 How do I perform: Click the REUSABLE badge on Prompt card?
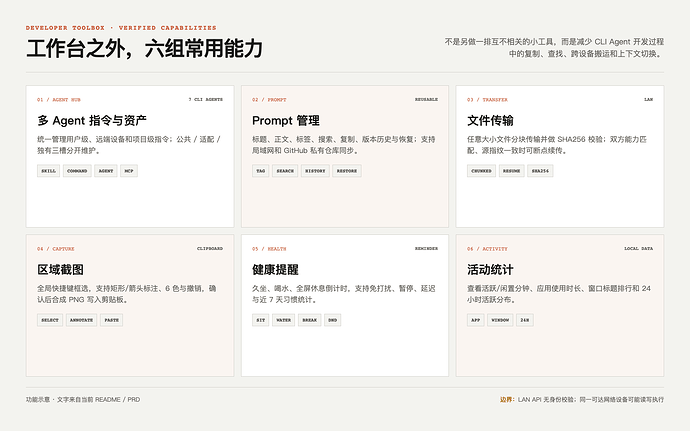tap(426, 99)
